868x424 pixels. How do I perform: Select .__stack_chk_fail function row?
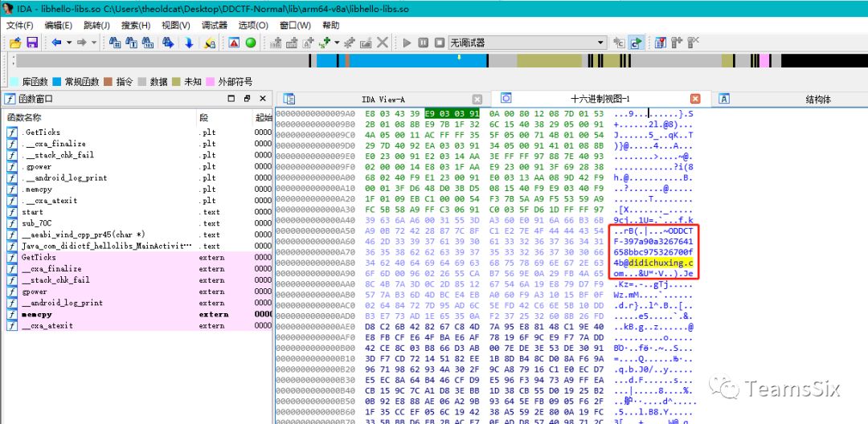139,155
